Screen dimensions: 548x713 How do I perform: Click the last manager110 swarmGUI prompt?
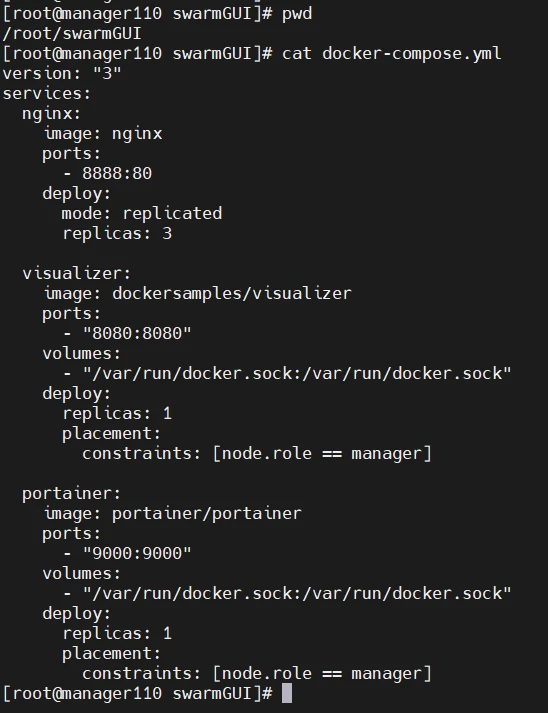[138, 693]
